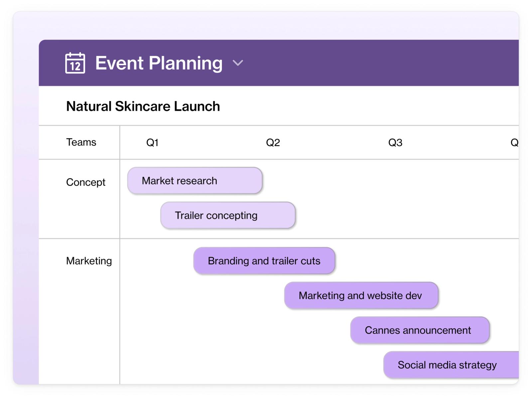Click the Marketing team row label
532x399 pixels.
click(x=89, y=261)
